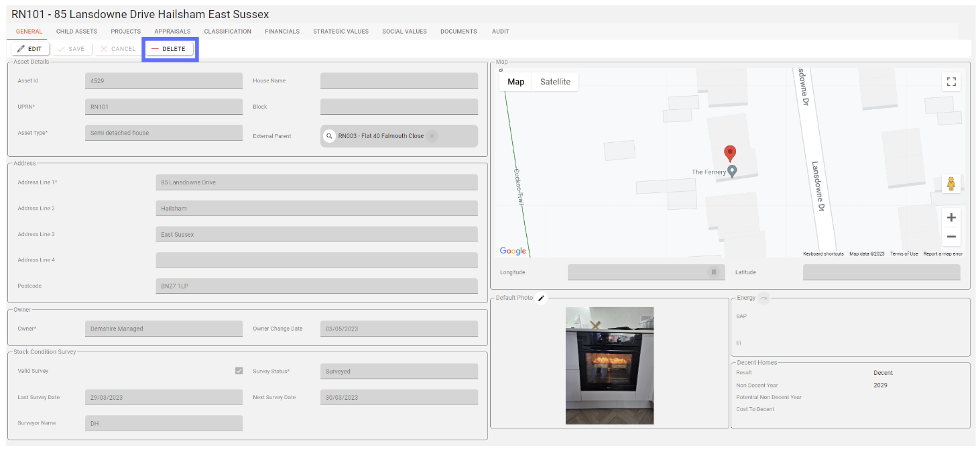This screenshot has height=452, width=980.
Task: Click the Decent result value
Action: tap(883, 373)
